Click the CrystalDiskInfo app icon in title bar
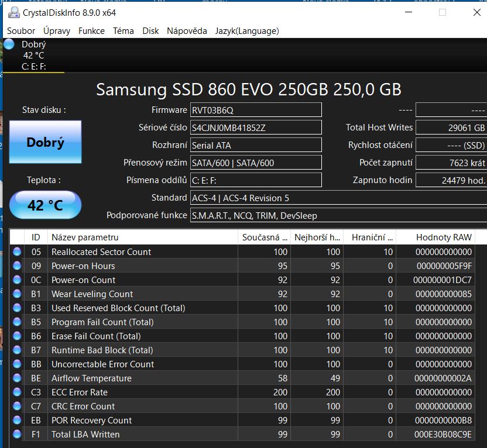Viewport: 487px width, 448px height. pos(12,12)
